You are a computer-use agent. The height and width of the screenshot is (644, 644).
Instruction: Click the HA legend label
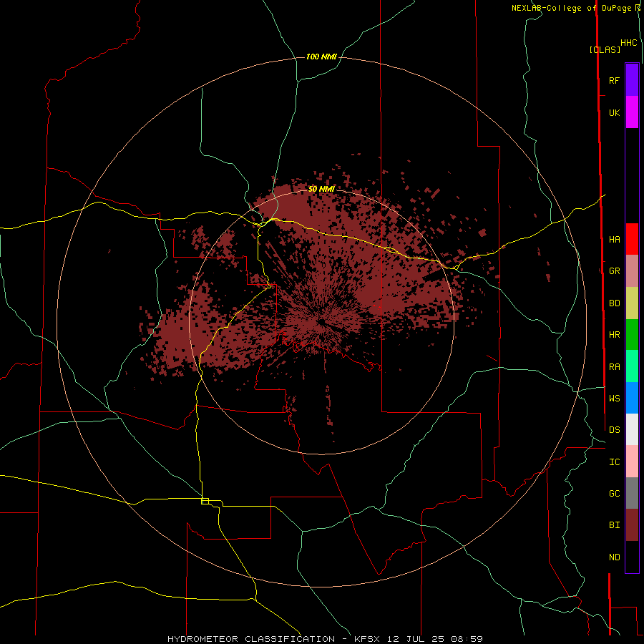click(x=614, y=239)
